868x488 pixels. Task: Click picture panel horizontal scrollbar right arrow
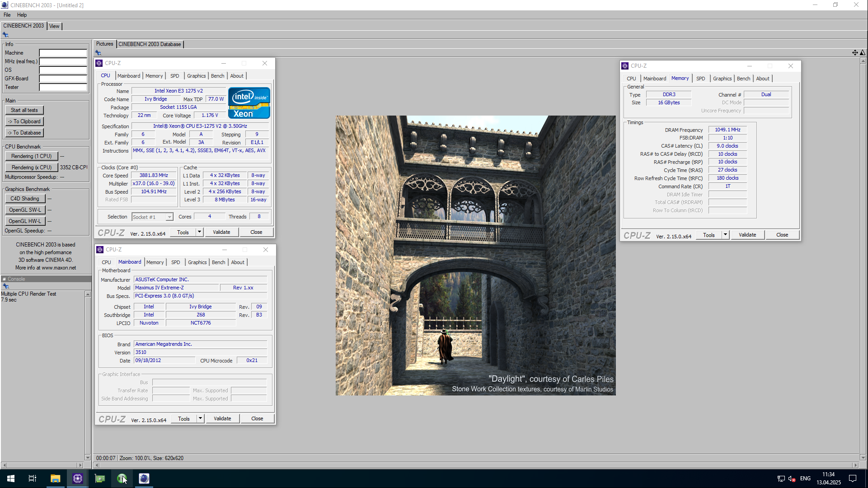point(855,465)
